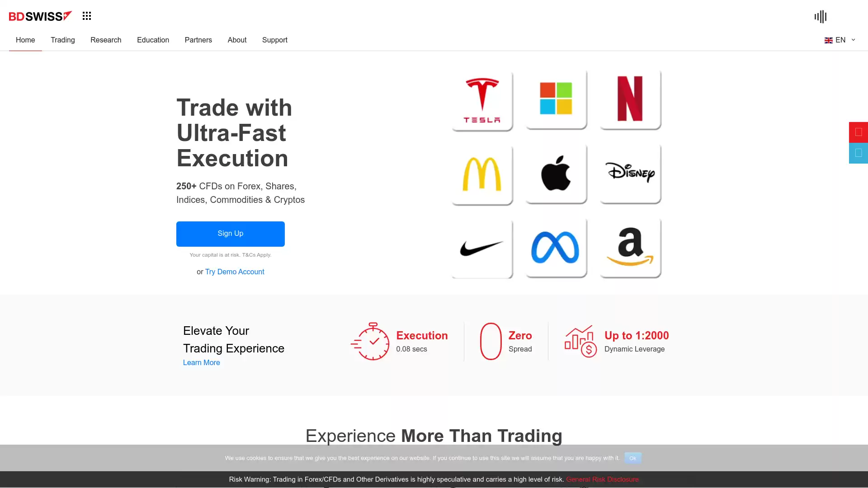Viewport: 868px width, 488px height.
Task: Click the Meta logo trading card
Action: [555, 247]
